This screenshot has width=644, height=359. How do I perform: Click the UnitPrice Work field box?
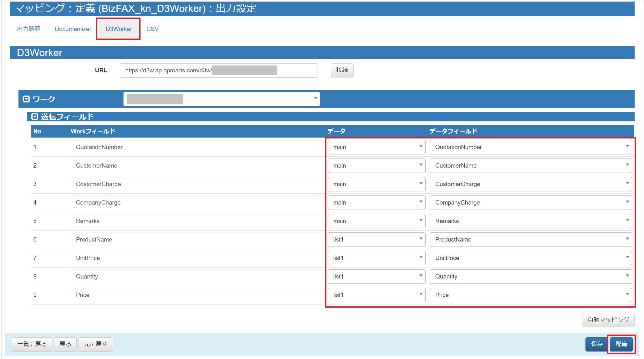(197, 258)
